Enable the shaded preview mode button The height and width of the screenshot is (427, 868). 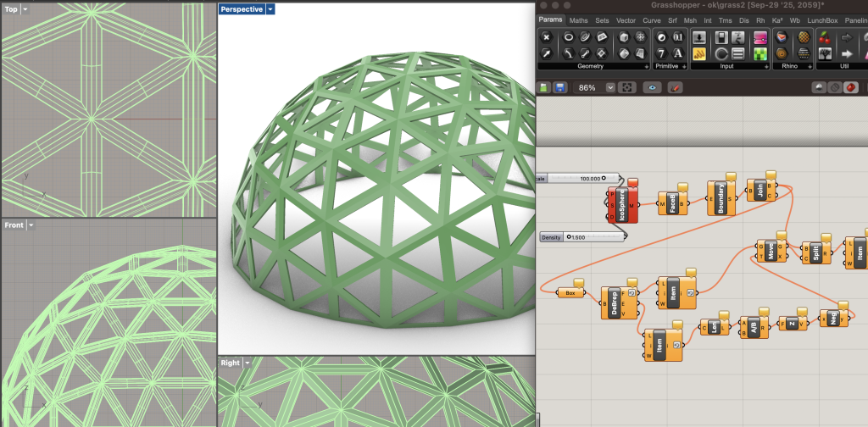(x=820, y=87)
